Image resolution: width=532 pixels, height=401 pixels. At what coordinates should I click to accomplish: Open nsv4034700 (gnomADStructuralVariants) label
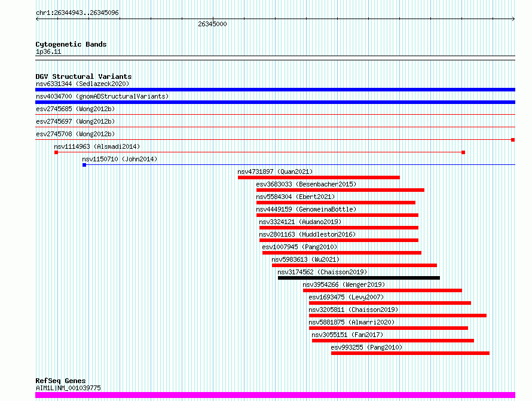[x=102, y=96]
